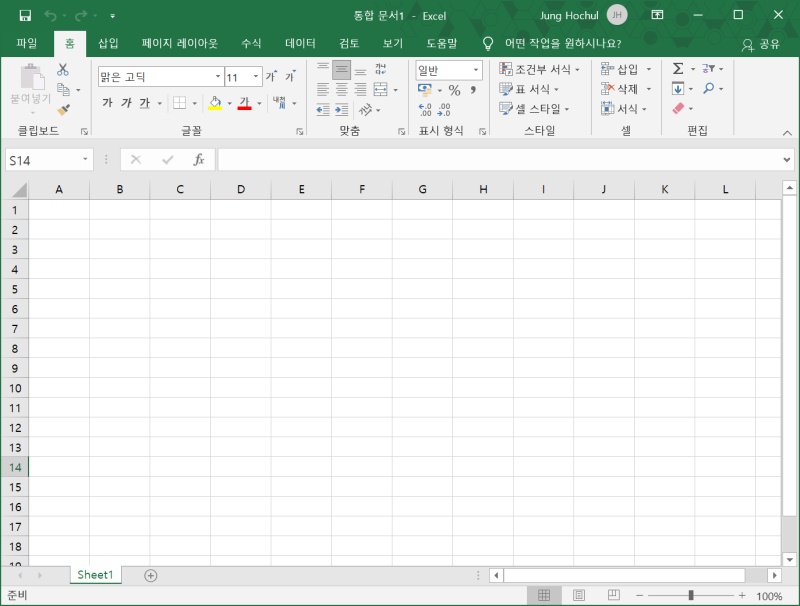Click AutoSum sigma icon

[x=678, y=68]
